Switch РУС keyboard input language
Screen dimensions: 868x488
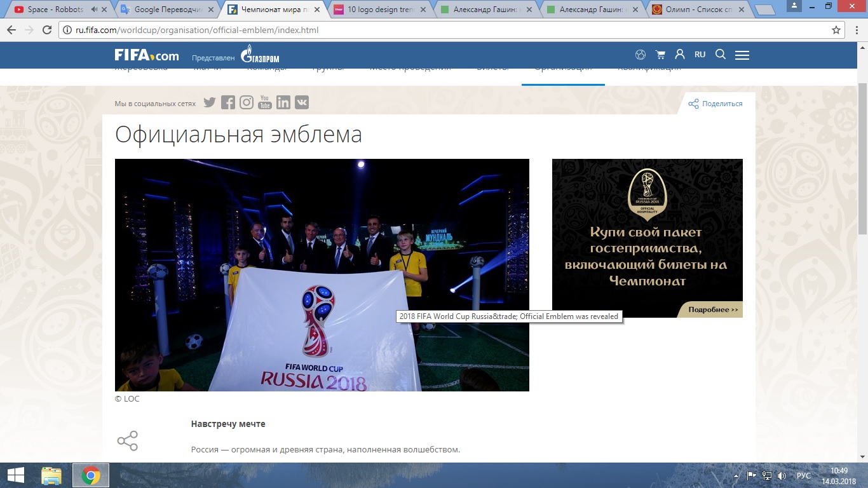[804, 475]
